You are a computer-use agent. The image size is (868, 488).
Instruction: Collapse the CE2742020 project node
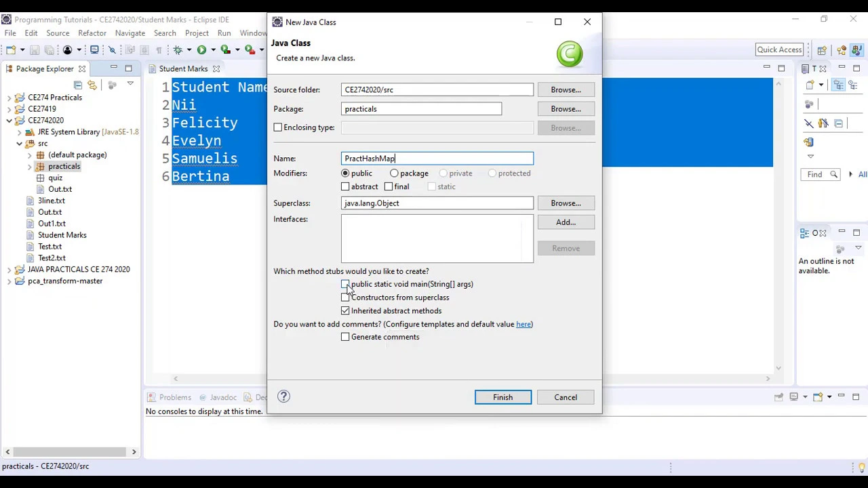pos(9,121)
